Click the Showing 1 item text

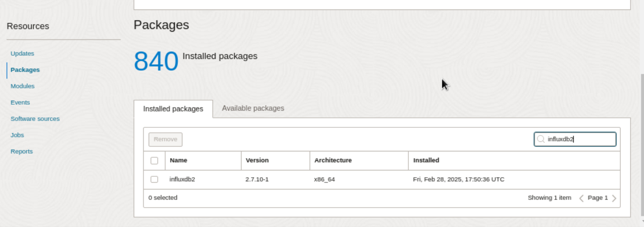coord(549,198)
